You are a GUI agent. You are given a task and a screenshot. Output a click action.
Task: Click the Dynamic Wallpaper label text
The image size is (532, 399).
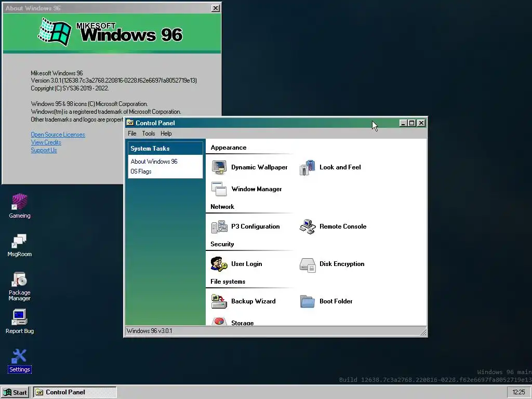[259, 167]
